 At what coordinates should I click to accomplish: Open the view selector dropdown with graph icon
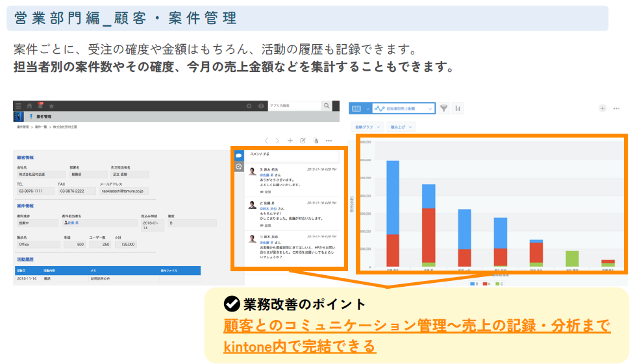[404, 108]
